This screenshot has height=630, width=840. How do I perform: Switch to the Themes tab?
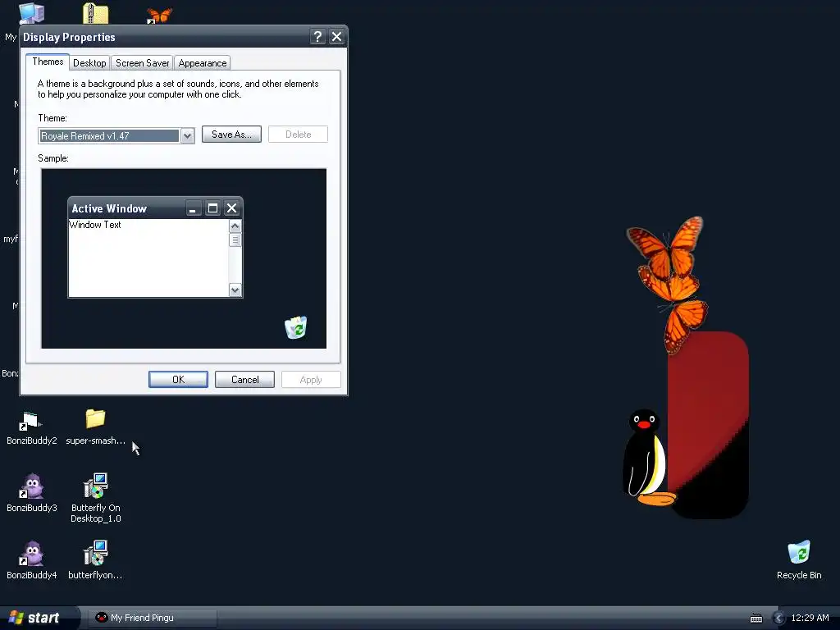click(x=48, y=62)
